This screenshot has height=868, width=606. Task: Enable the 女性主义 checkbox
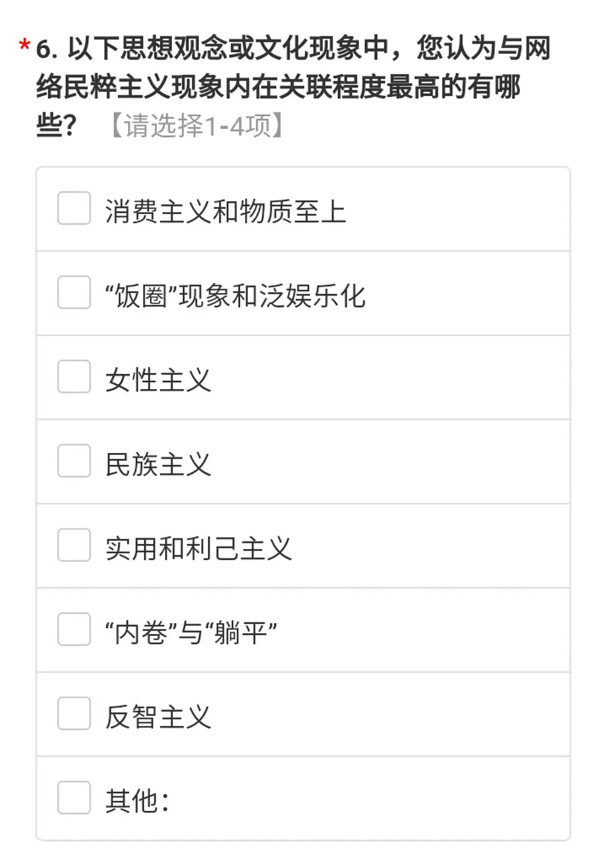click(74, 377)
